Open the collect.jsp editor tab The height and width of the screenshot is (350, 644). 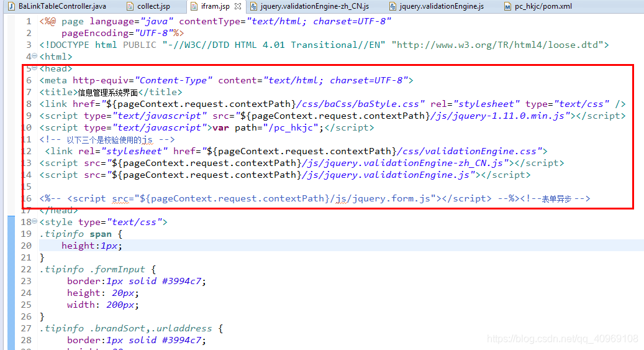pyautogui.click(x=148, y=6)
